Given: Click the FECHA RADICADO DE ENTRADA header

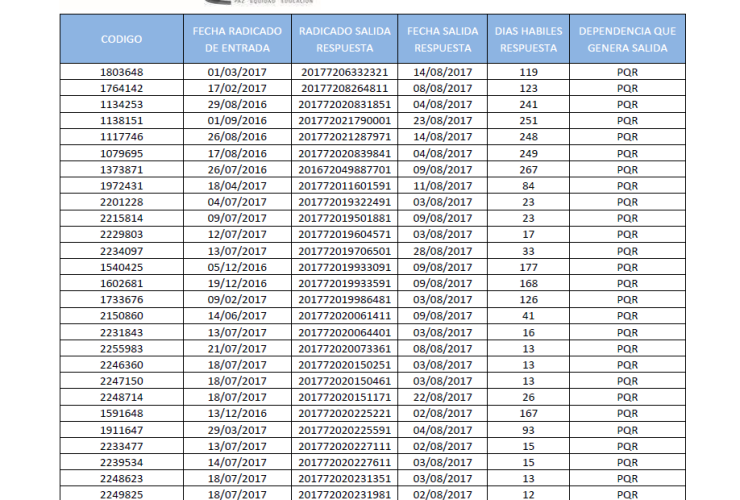Looking at the screenshot, I should click(237, 39).
